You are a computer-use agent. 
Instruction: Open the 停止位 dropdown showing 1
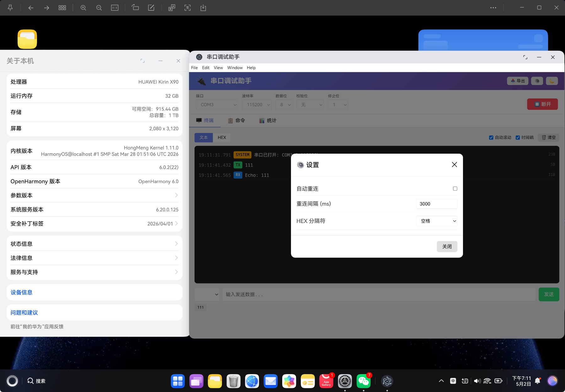338,105
